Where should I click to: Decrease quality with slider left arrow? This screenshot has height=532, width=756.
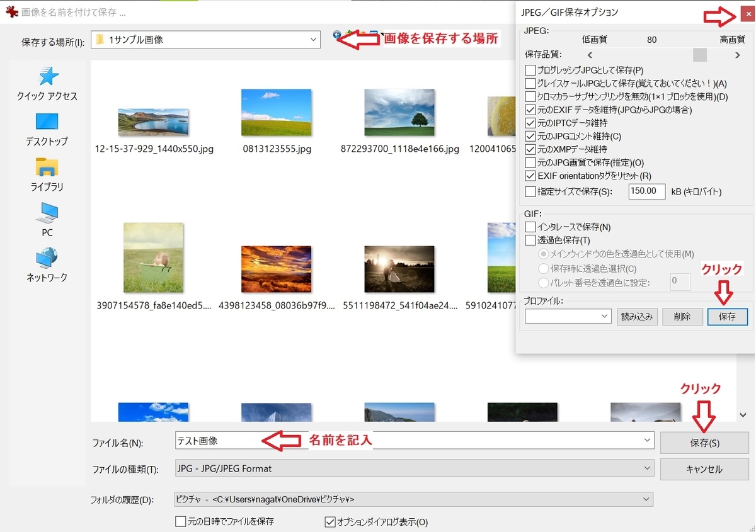click(590, 55)
